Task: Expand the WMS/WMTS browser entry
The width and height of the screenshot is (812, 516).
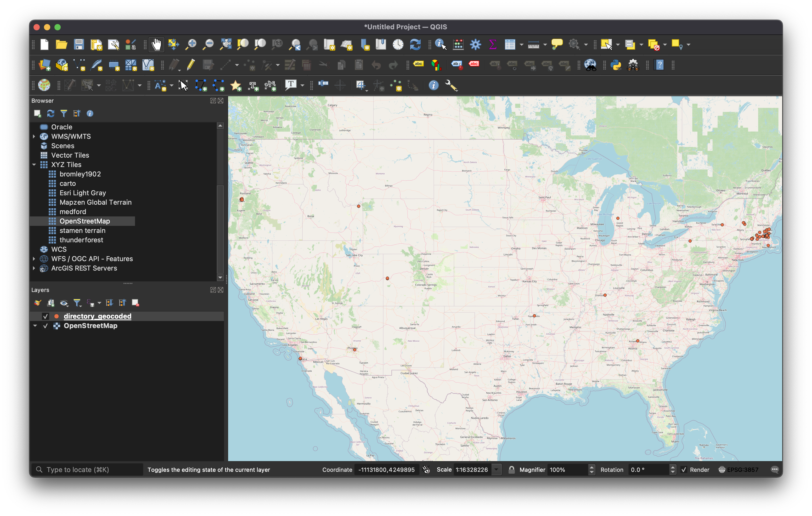Action: click(34, 136)
